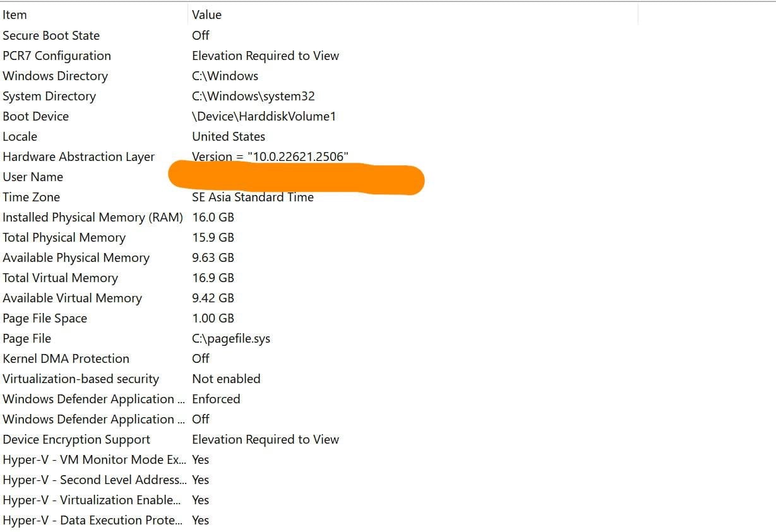
Task: Click the Total Physical Memory item
Action: (x=64, y=237)
